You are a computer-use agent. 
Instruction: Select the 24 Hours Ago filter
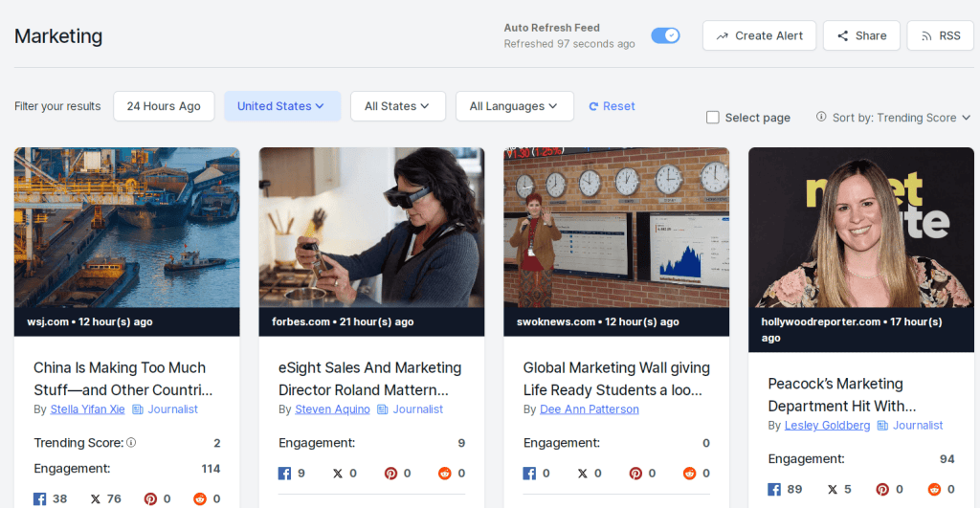(x=164, y=106)
